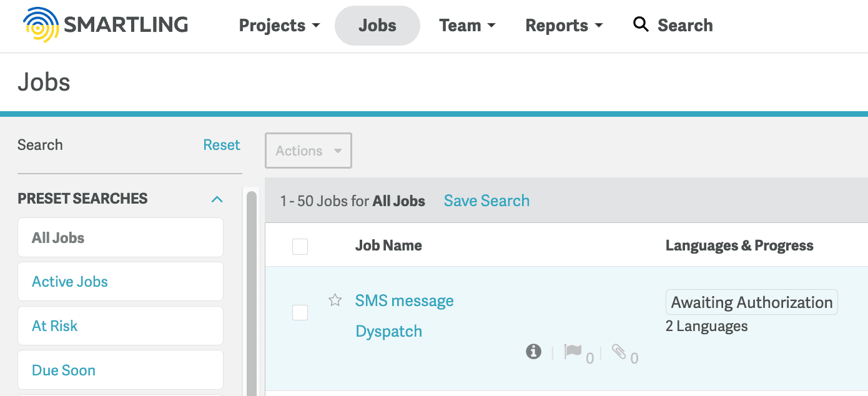Screen dimensions: 868x396
Task: Star the SMS message Dyspatch job
Action: [335, 300]
